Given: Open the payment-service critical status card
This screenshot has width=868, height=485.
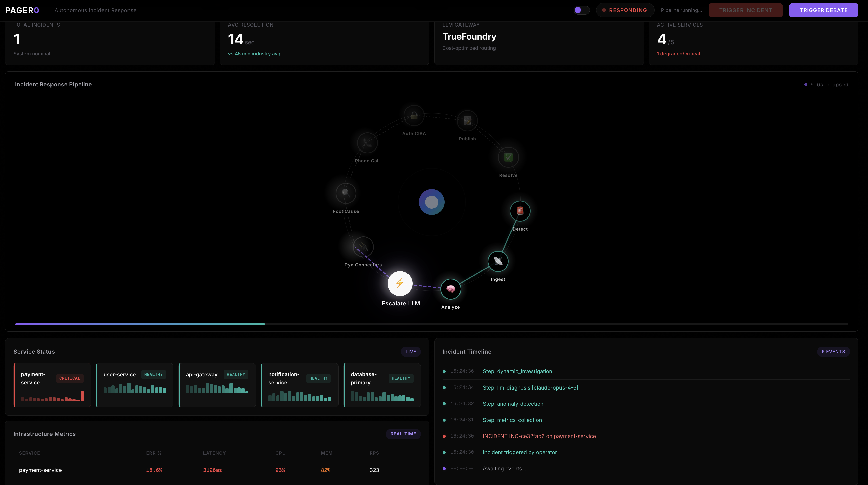Looking at the screenshot, I should point(52,385).
